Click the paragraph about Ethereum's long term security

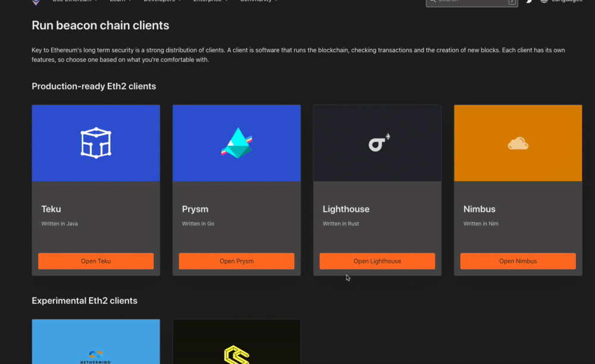pos(298,55)
